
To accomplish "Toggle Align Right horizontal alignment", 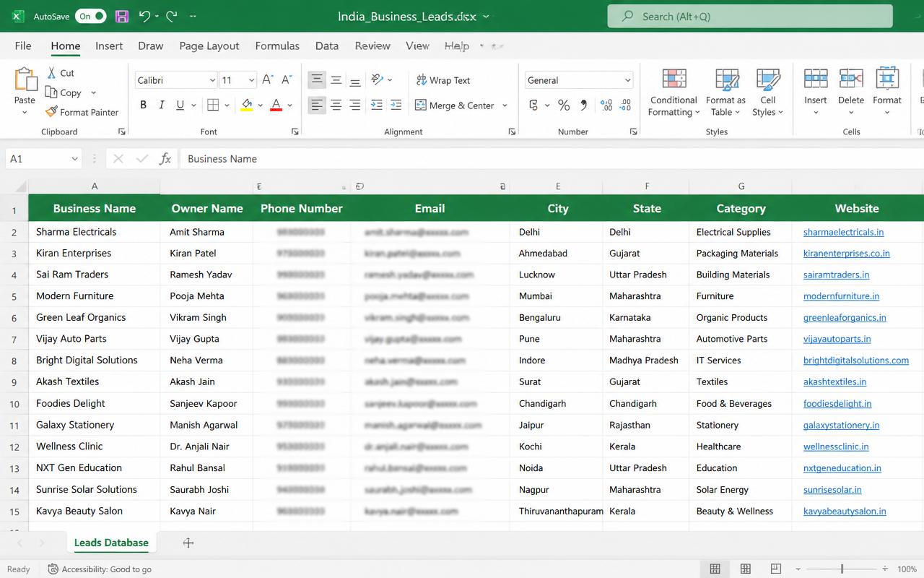I will point(354,105).
